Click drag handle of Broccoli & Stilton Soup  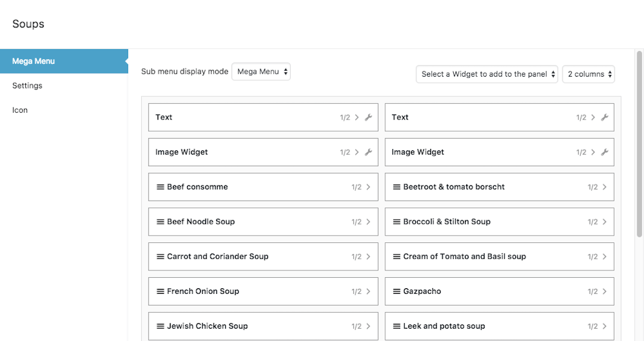397,222
